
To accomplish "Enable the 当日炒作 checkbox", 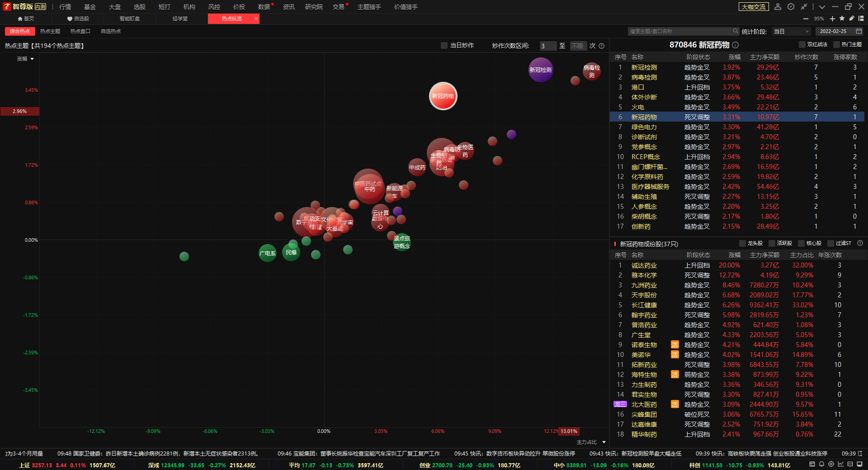I will [444, 46].
